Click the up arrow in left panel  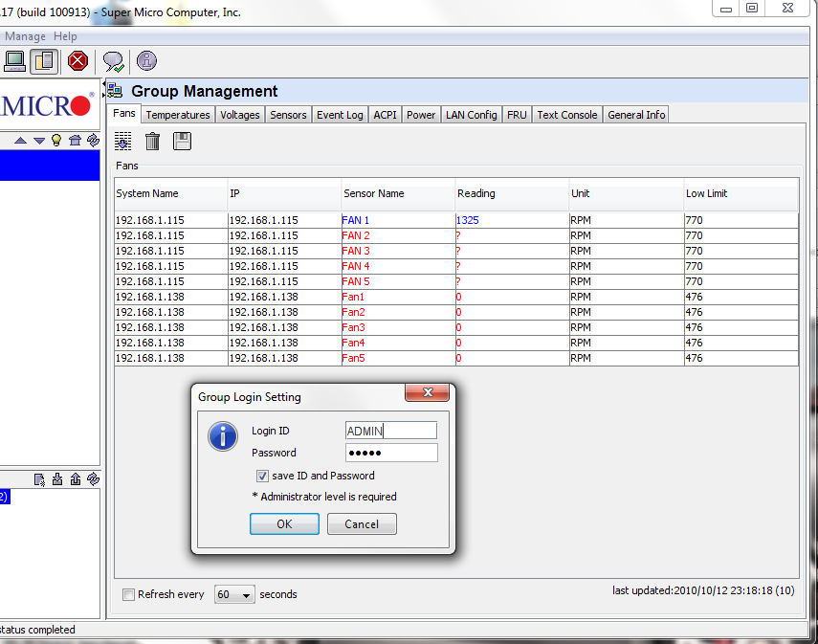pos(20,140)
